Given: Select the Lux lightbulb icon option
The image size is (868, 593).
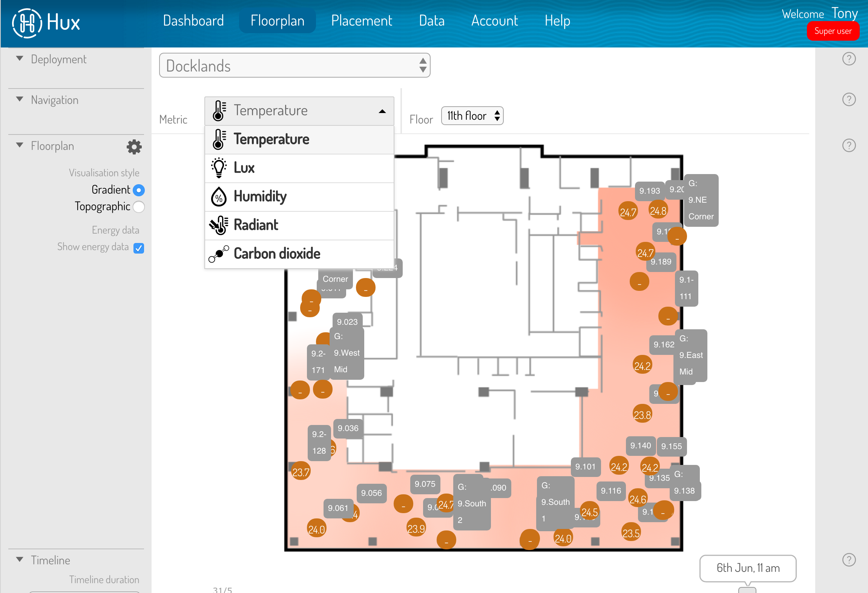Looking at the screenshot, I should (x=219, y=168).
